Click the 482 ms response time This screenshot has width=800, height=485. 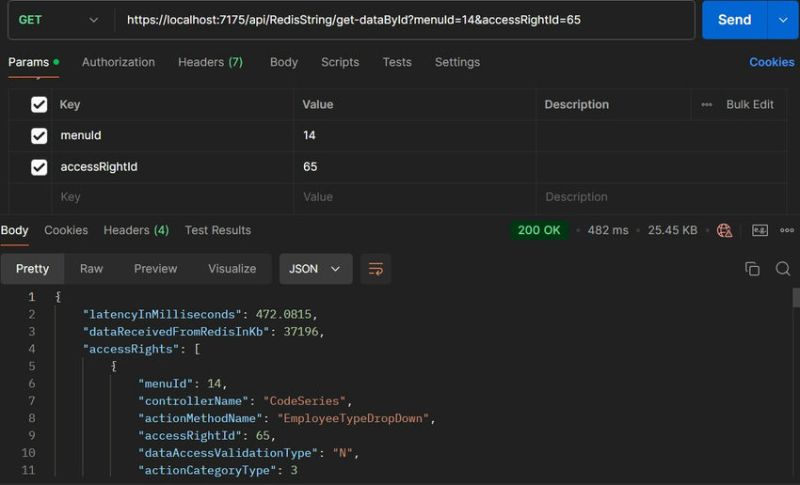pyautogui.click(x=608, y=231)
